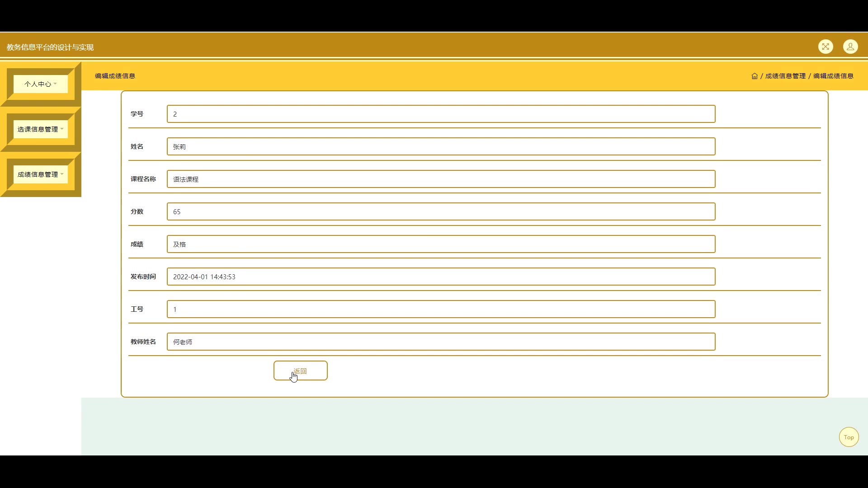Click the 教师姓名 label
Image resolution: width=868 pixels, height=488 pixels.
pyautogui.click(x=143, y=342)
